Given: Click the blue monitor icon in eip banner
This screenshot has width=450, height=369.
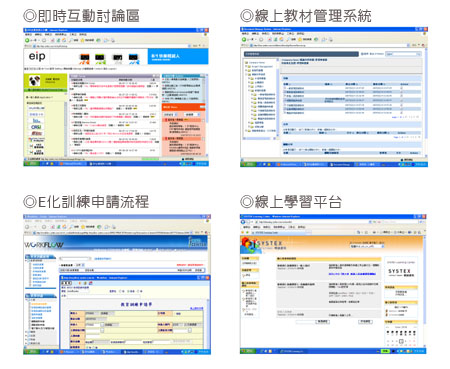Looking at the screenshot, I should tap(134, 59).
